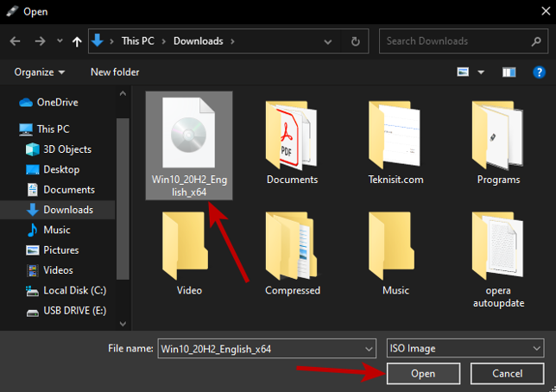Screen dimensions: 556x392
Task: Select the Documents folder with PDF icon
Action: pyautogui.click(x=292, y=142)
